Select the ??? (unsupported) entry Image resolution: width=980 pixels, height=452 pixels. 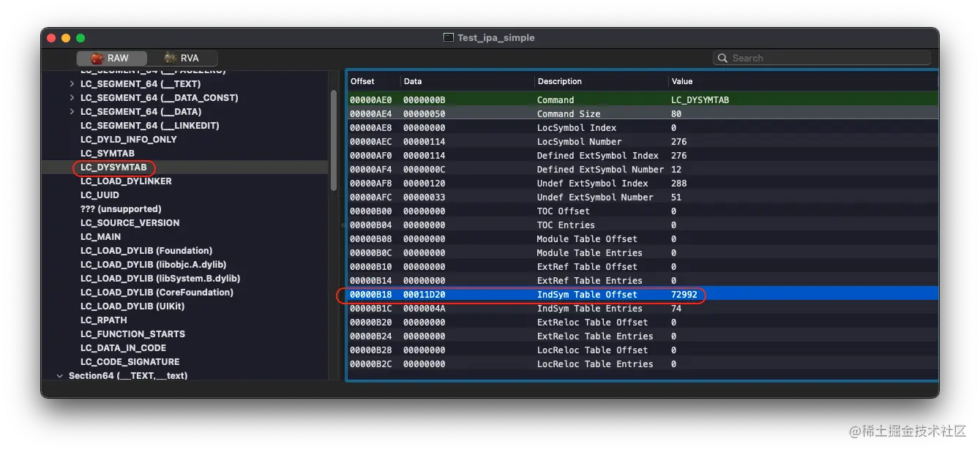[121, 209]
